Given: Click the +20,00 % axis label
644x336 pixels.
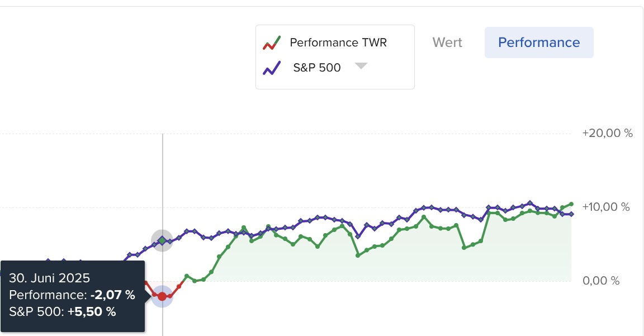Looking at the screenshot, I should coord(607,134).
